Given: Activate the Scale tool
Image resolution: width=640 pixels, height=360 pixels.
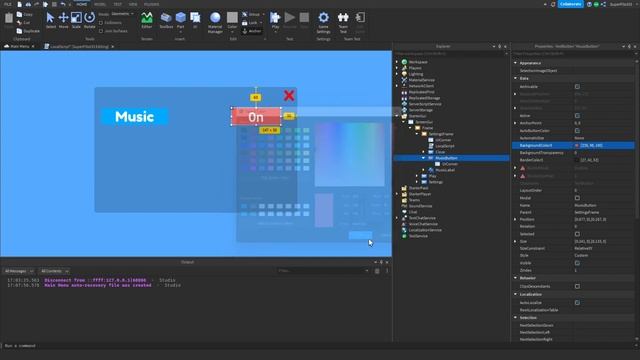Looking at the screenshot, I should tap(76, 20).
